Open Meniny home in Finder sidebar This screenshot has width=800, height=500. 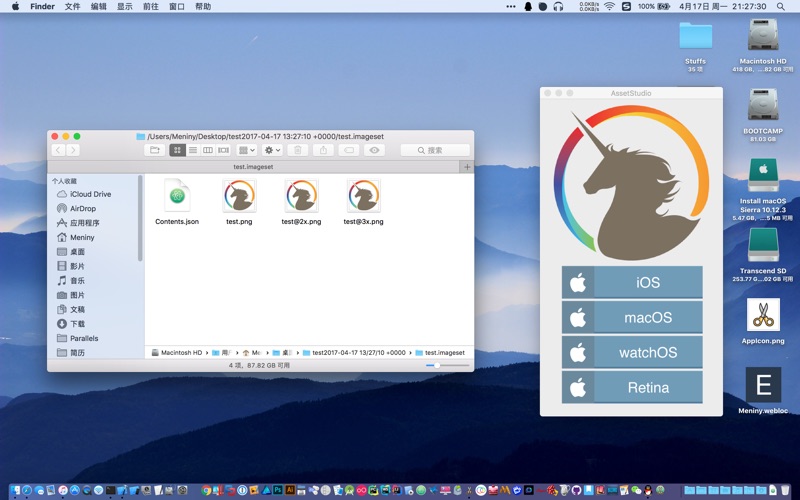pos(82,237)
